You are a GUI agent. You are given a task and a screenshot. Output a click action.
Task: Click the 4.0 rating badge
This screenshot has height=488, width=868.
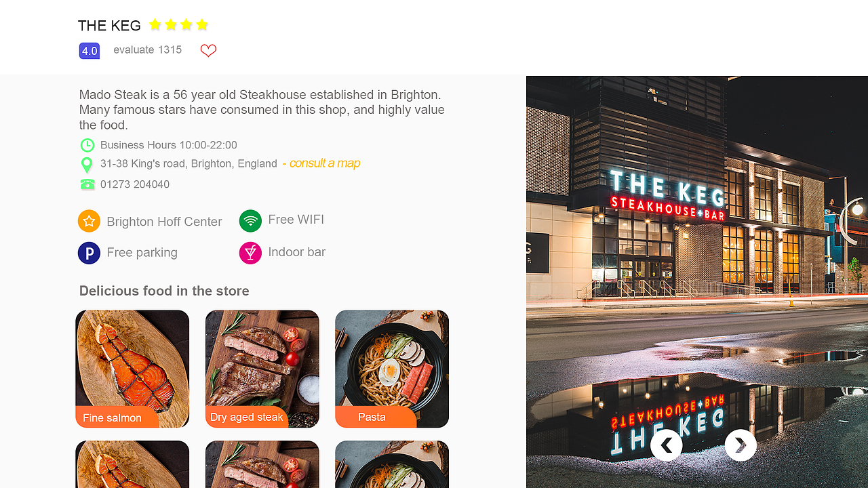(x=90, y=51)
